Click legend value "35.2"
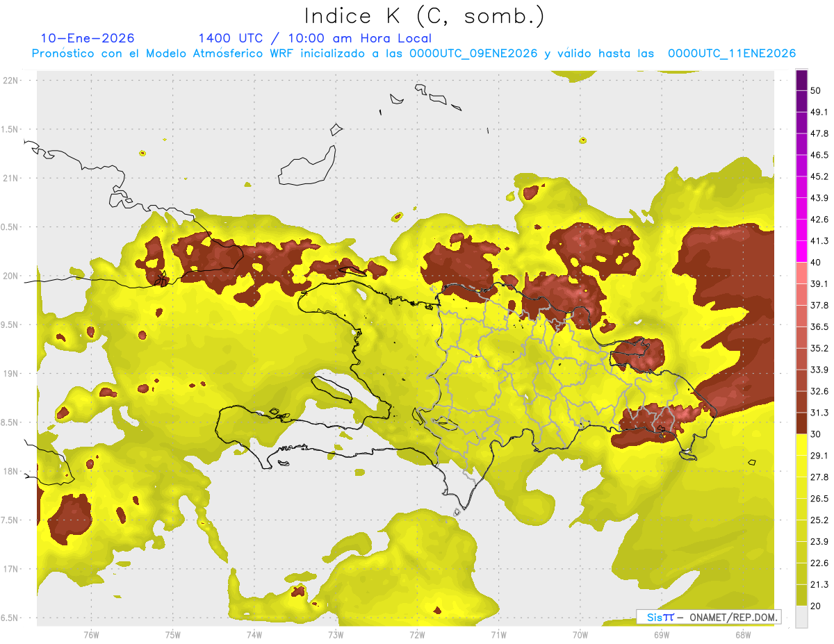Viewport: 834px width, 644px height. click(x=819, y=348)
